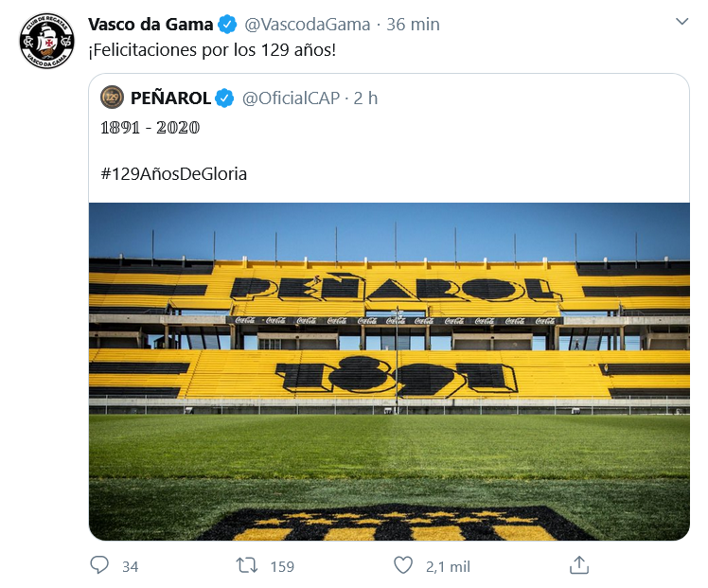The height and width of the screenshot is (588, 708).
Task: Open the PEÑAROL account name in quote
Action: [x=170, y=97]
